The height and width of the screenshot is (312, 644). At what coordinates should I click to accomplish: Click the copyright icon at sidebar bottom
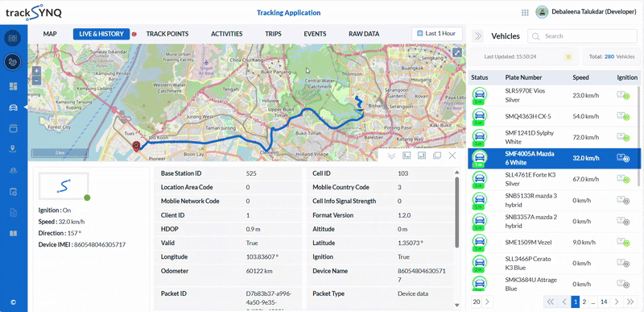pos(13,302)
